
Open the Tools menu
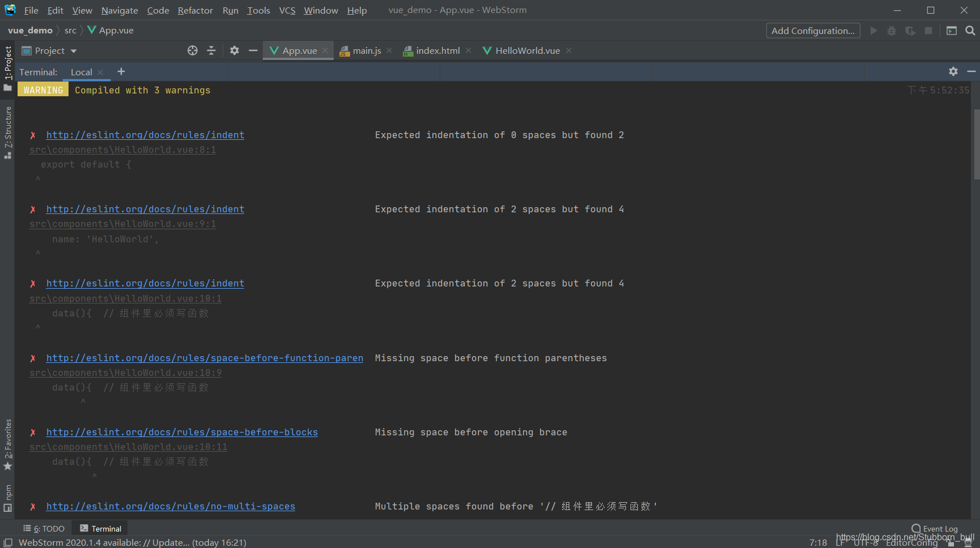coord(258,10)
